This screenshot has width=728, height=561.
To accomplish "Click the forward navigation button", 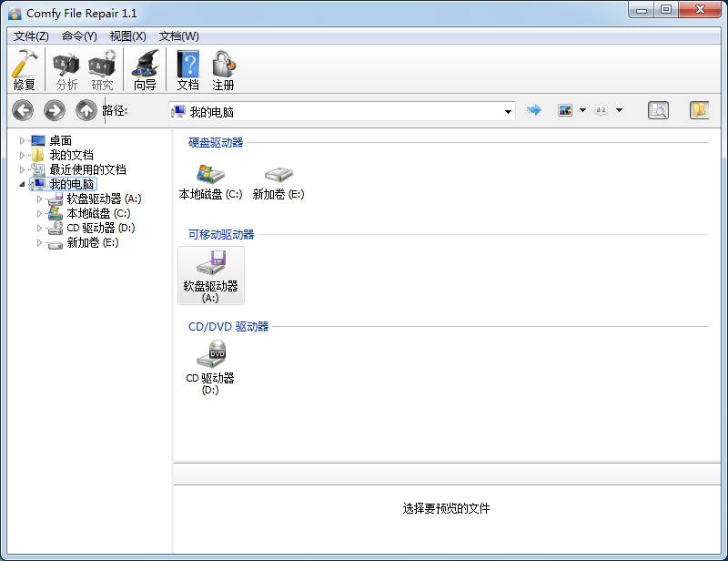I will [x=54, y=110].
